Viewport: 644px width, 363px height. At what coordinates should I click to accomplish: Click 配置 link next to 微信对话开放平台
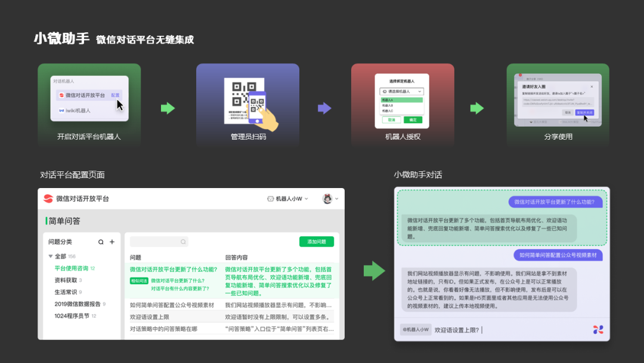pyautogui.click(x=115, y=95)
